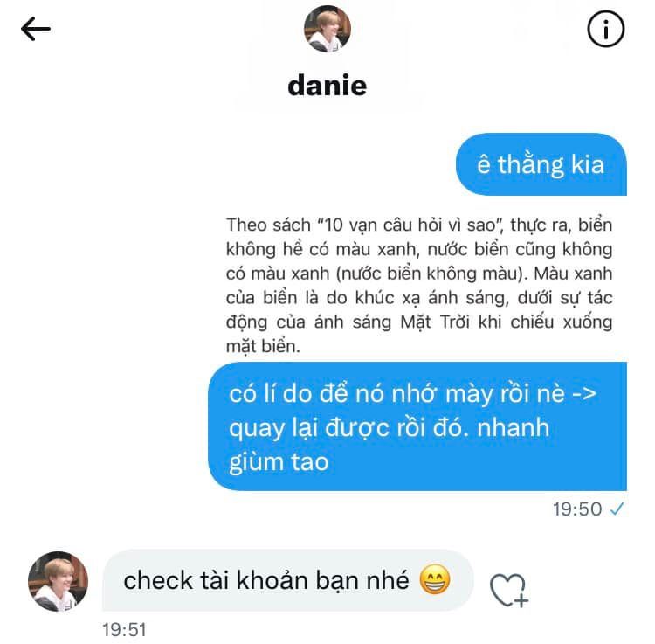Open the attached image about sea color
Viewport: 655px width, 644px height.
(x=419, y=286)
